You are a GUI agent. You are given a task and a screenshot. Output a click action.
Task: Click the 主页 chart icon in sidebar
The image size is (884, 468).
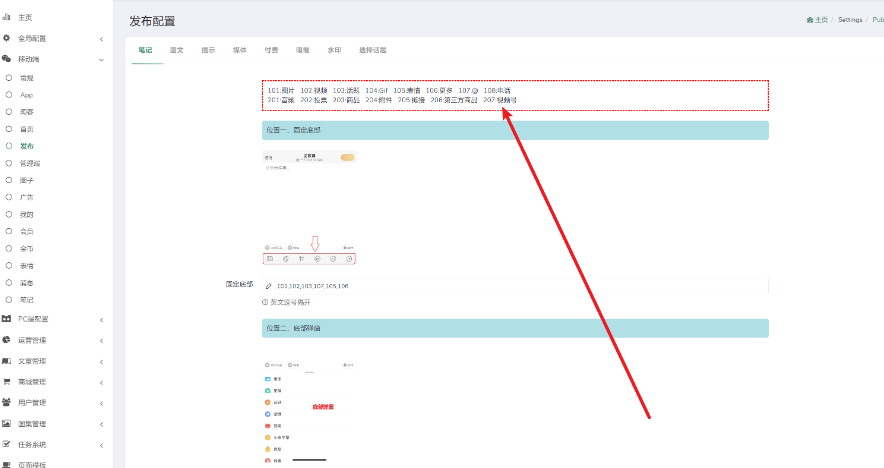pyautogui.click(x=7, y=17)
